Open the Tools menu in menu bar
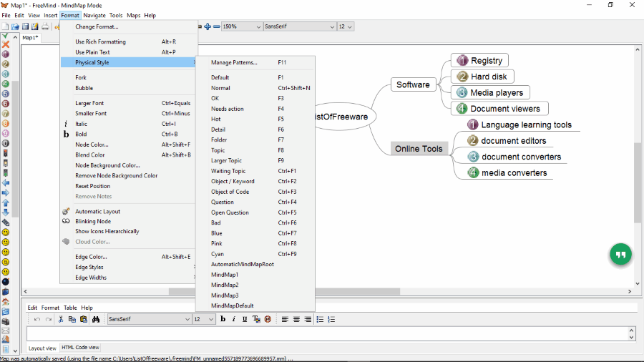 click(116, 15)
